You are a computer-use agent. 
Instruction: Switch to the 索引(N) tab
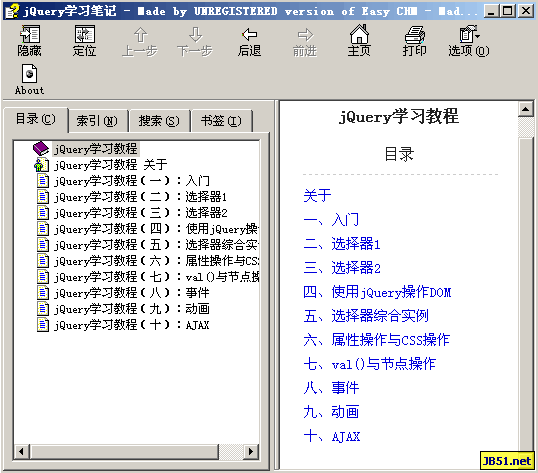coord(97,121)
